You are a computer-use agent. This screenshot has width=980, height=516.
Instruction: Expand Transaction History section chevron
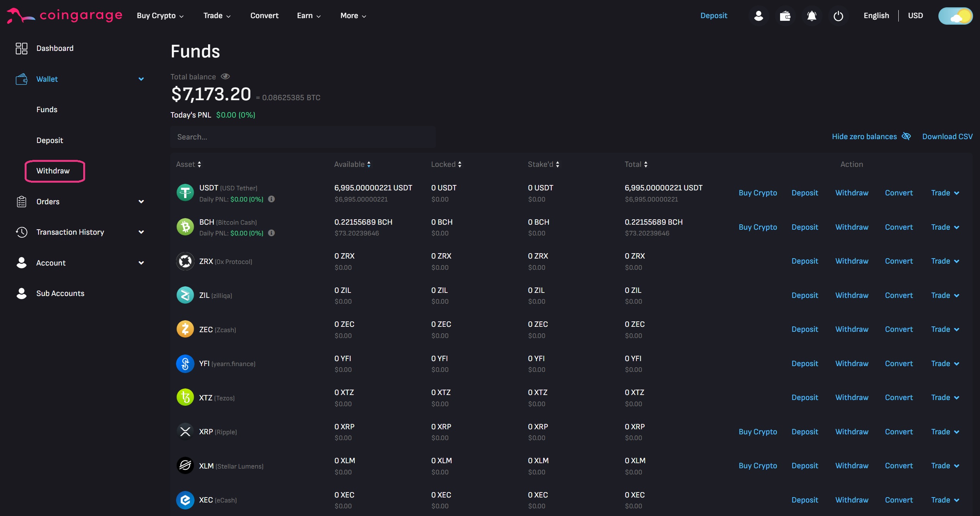click(x=141, y=232)
